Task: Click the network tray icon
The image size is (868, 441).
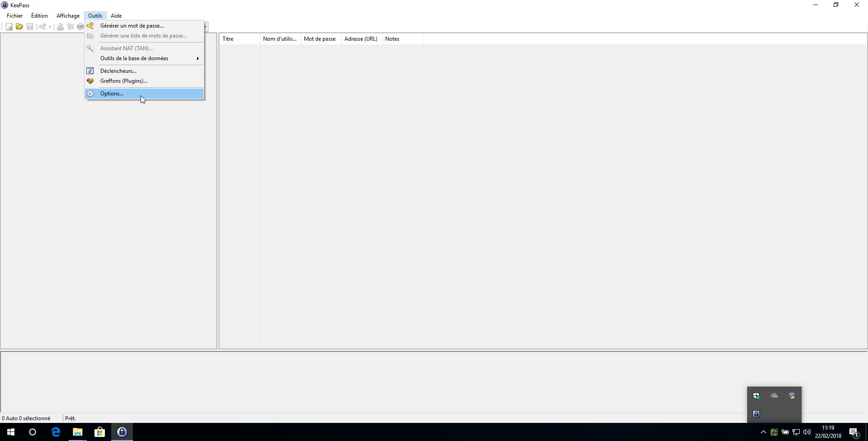Action: [796, 432]
